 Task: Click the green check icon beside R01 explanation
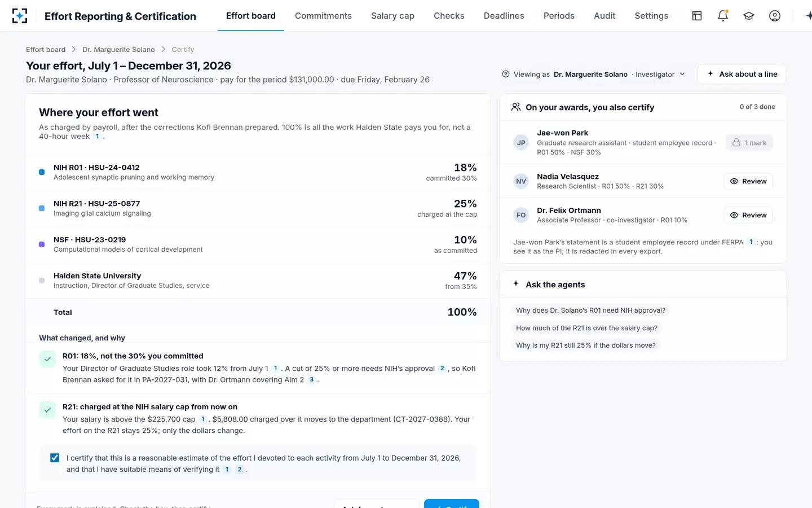pos(47,359)
